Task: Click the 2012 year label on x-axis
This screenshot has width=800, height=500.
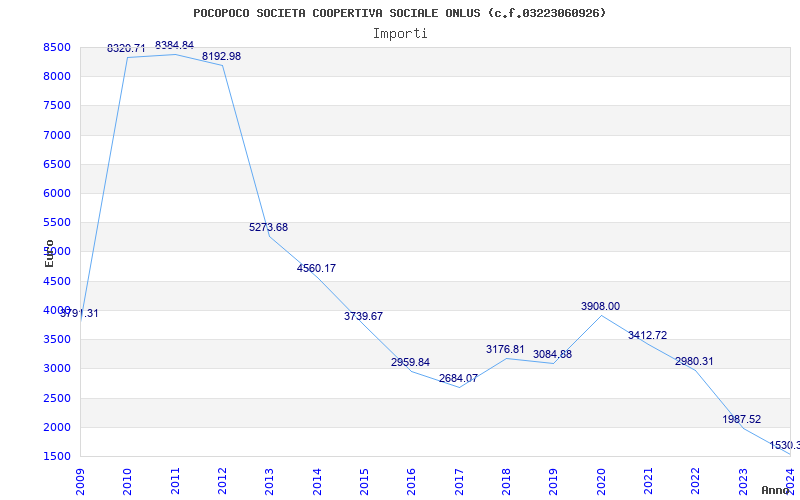Action: click(222, 482)
